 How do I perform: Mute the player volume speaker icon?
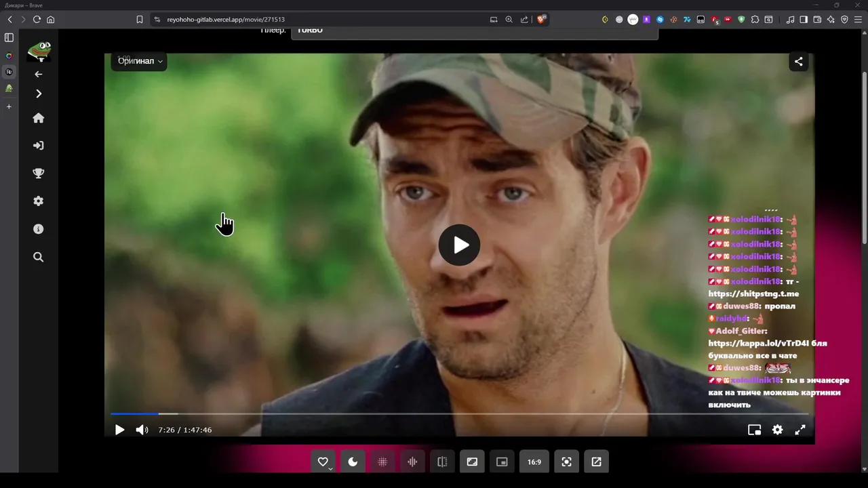142,430
